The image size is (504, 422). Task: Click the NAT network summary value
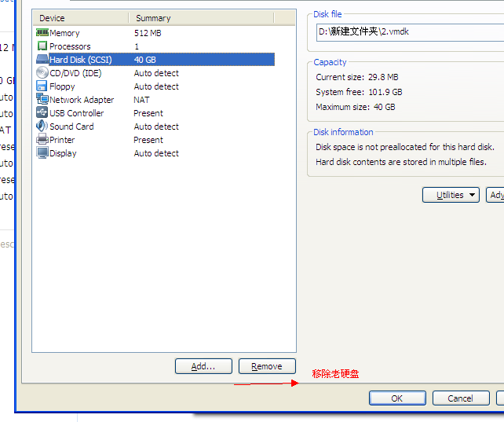point(141,100)
